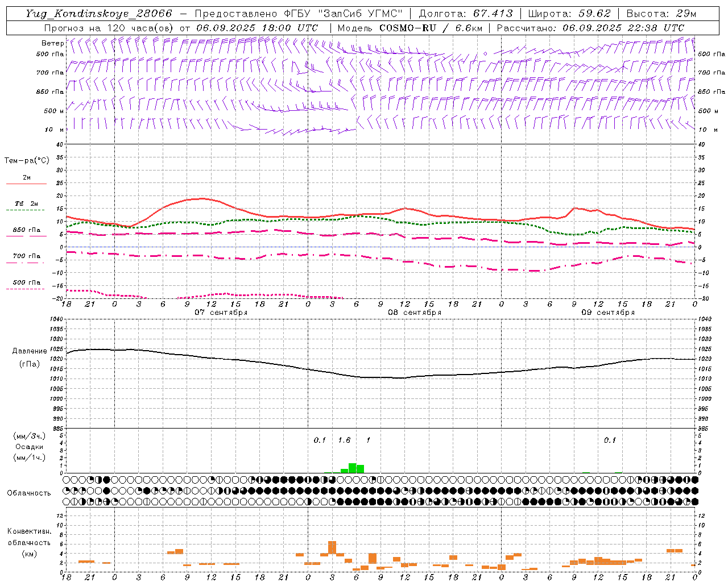This screenshot has height=582, width=728.
Task: Click the (гПа) unit label under Давление
Action: coord(30,364)
